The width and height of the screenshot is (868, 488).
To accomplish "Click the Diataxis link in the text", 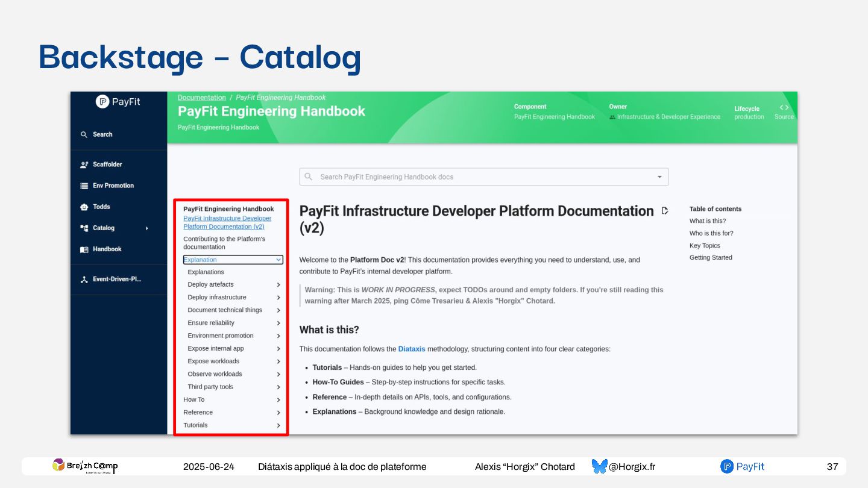I will coord(412,349).
